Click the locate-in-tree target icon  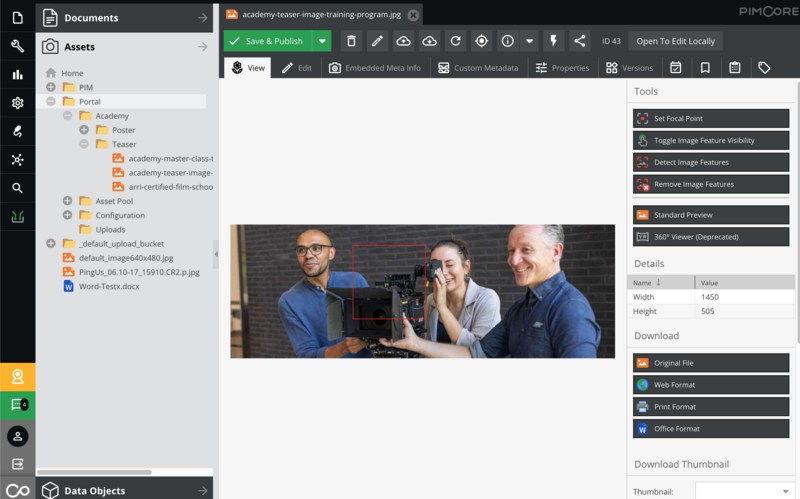[481, 41]
